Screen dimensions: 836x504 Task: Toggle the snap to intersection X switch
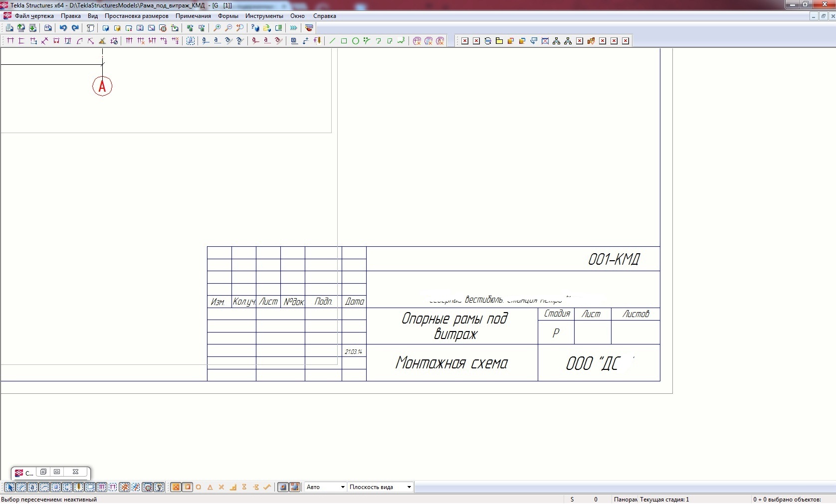pos(221,488)
